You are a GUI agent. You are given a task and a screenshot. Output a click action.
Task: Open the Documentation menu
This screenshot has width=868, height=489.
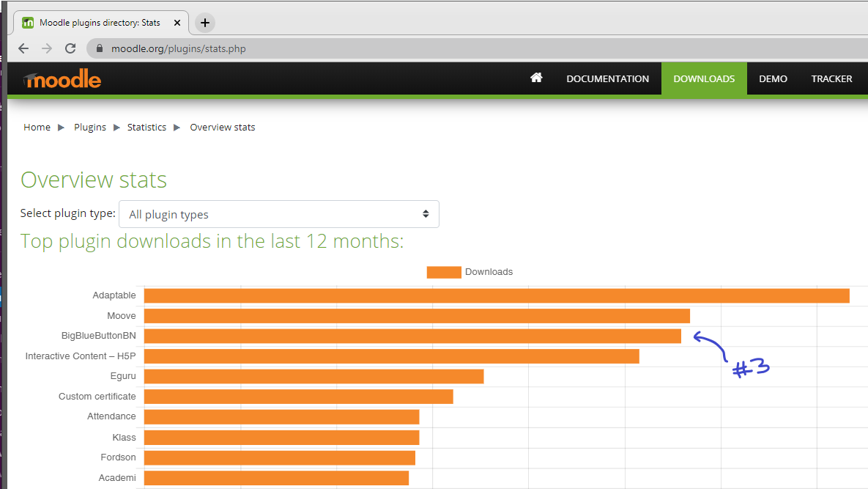tap(607, 78)
